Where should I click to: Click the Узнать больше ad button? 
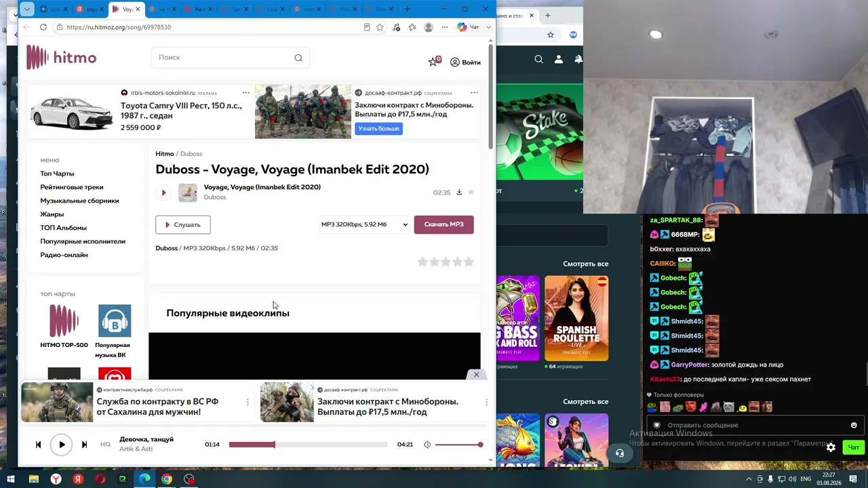click(378, 129)
